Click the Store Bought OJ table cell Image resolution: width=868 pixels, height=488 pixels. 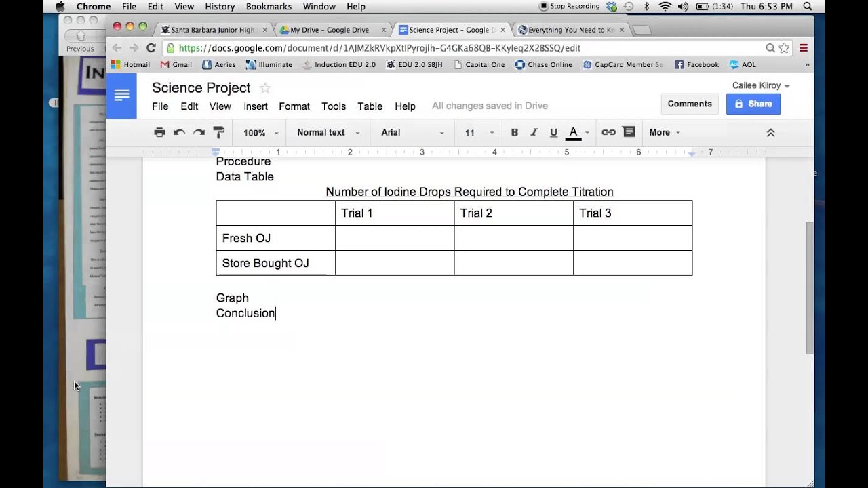[275, 263]
